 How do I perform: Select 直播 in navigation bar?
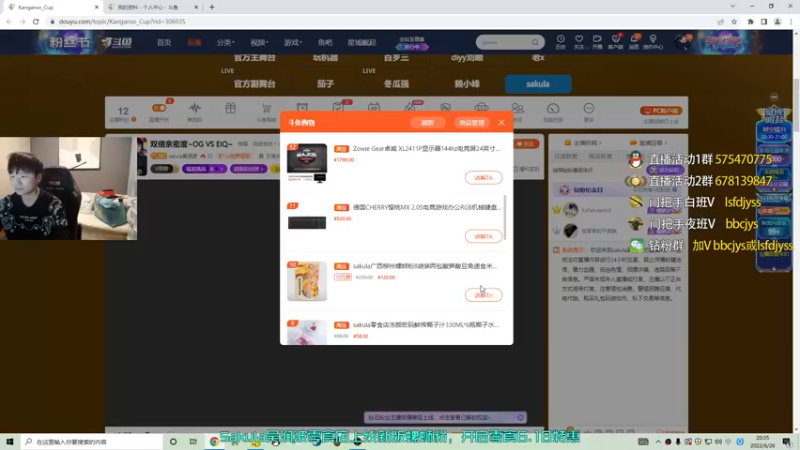coord(194,42)
